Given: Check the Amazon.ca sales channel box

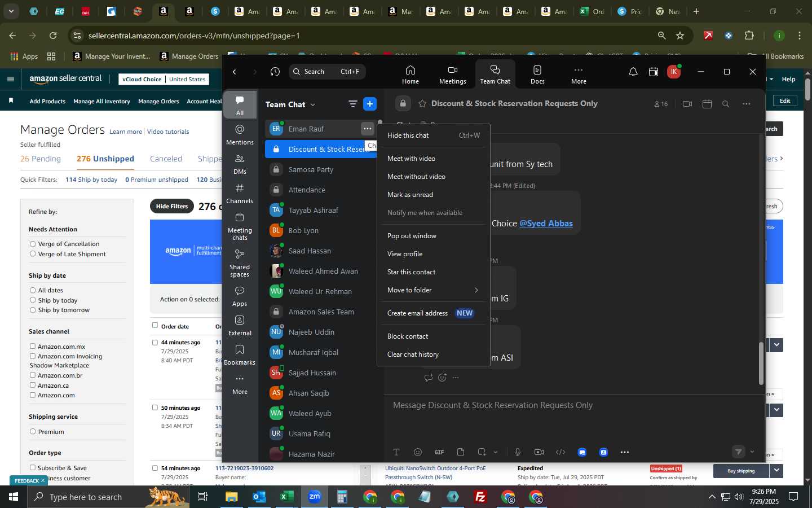Looking at the screenshot, I should pos(33,386).
